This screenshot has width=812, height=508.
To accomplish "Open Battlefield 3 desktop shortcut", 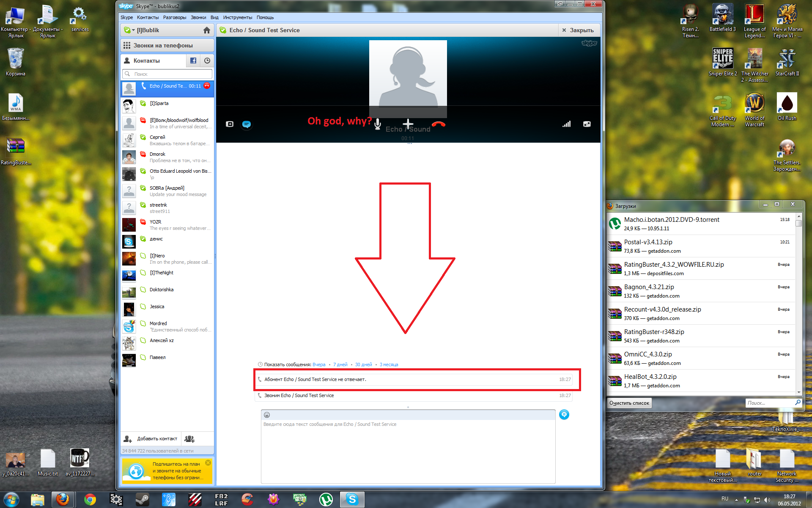I will pyautogui.click(x=722, y=18).
